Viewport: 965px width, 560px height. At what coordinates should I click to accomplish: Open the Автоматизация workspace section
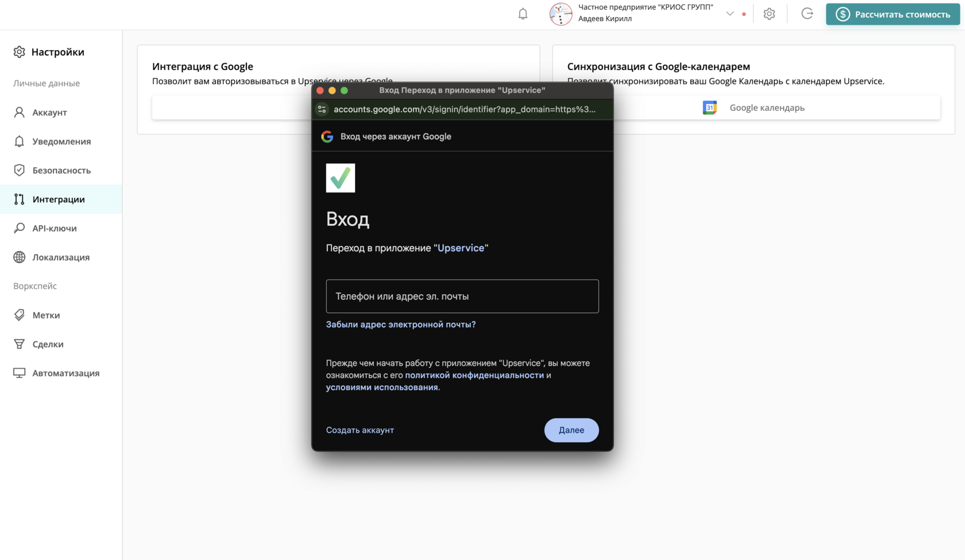point(61,373)
